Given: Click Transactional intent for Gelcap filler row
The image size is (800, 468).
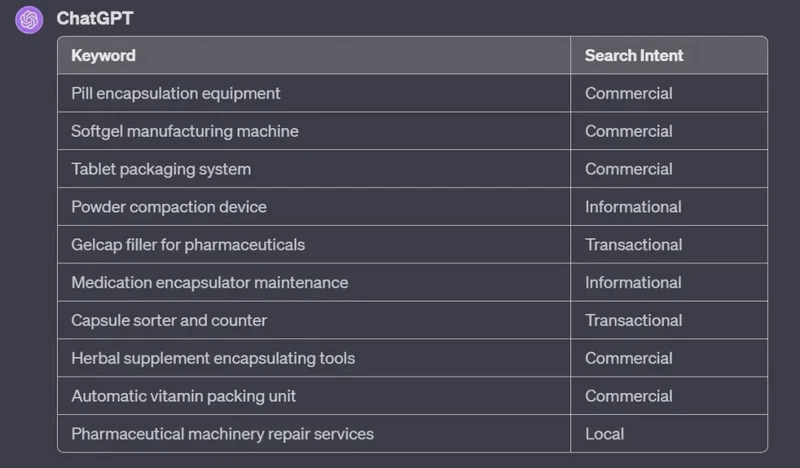Looking at the screenshot, I should tap(634, 245).
